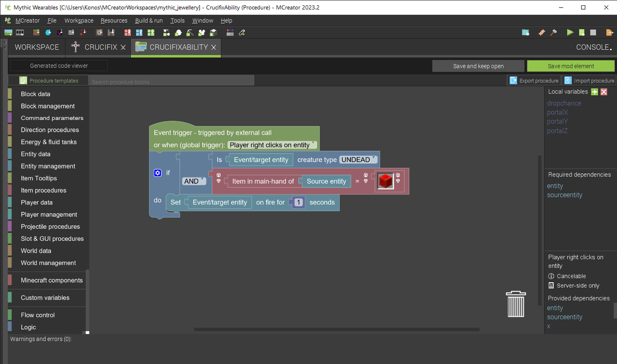Click the blue gear on the if block
The width and height of the screenshot is (617, 364).
[158, 173]
